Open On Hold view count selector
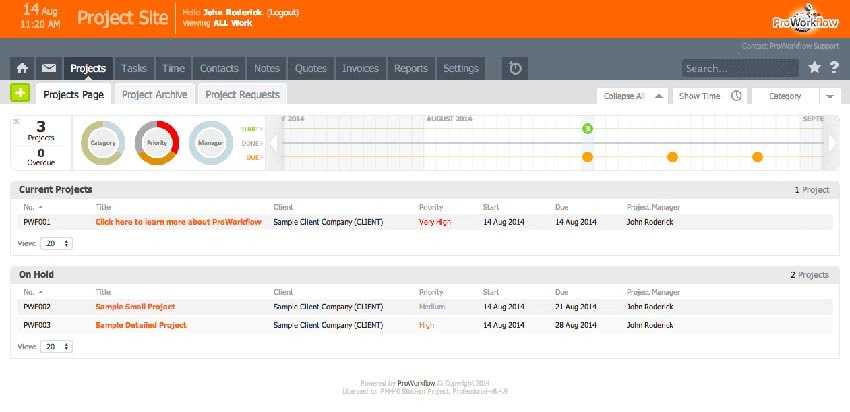 [x=54, y=346]
